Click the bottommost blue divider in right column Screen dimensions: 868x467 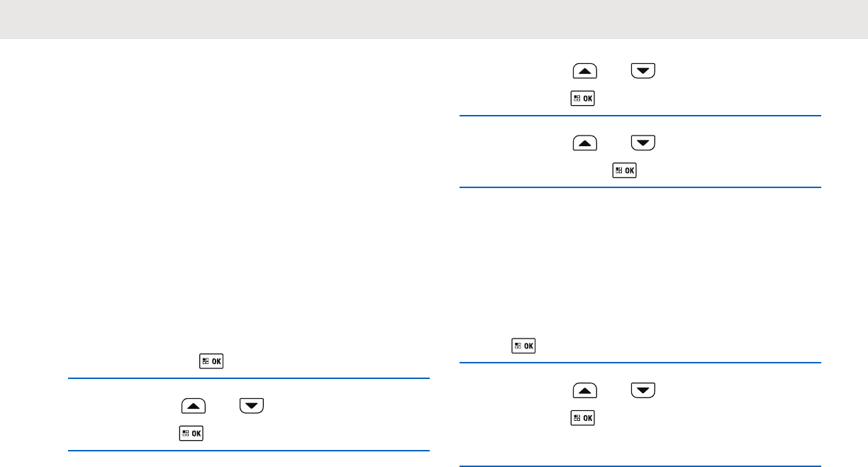[640, 466]
